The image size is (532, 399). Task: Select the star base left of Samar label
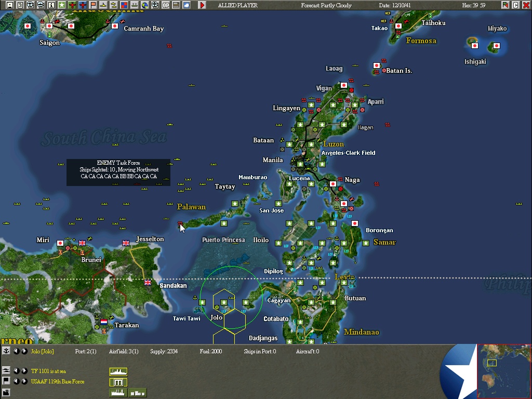tap(365, 243)
